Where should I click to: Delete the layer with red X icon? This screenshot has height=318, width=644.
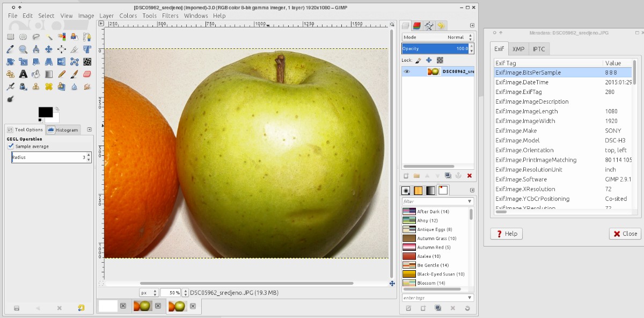pyautogui.click(x=470, y=176)
